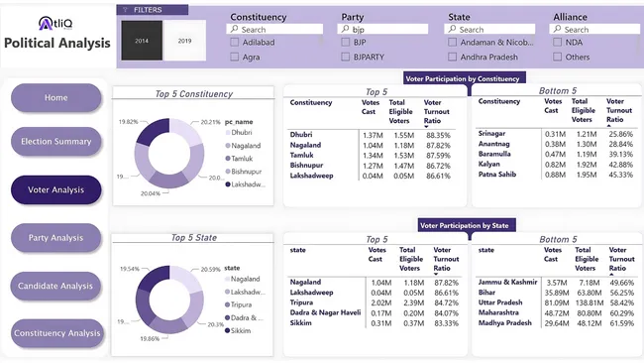Click the Voter Participation by Constituency label

463,78
